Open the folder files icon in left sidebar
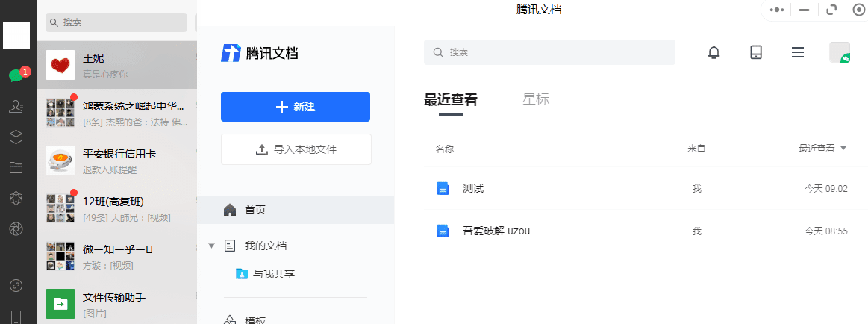Viewport: 868px width, 324px height. (x=16, y=167)
